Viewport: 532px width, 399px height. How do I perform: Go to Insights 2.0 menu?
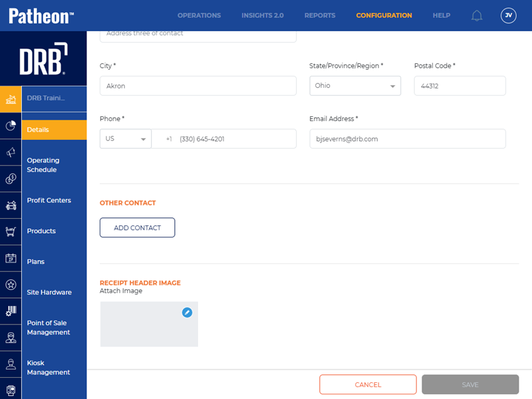point(262,15)
